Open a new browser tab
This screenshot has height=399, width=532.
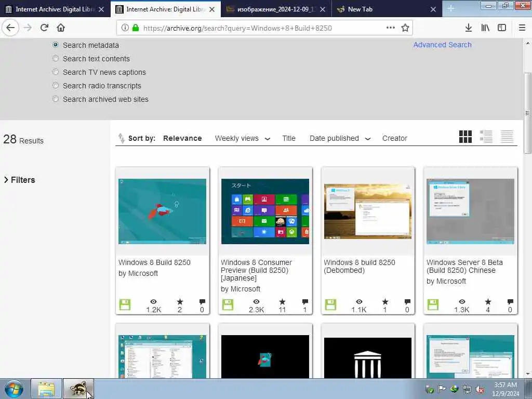click(450, 9)
